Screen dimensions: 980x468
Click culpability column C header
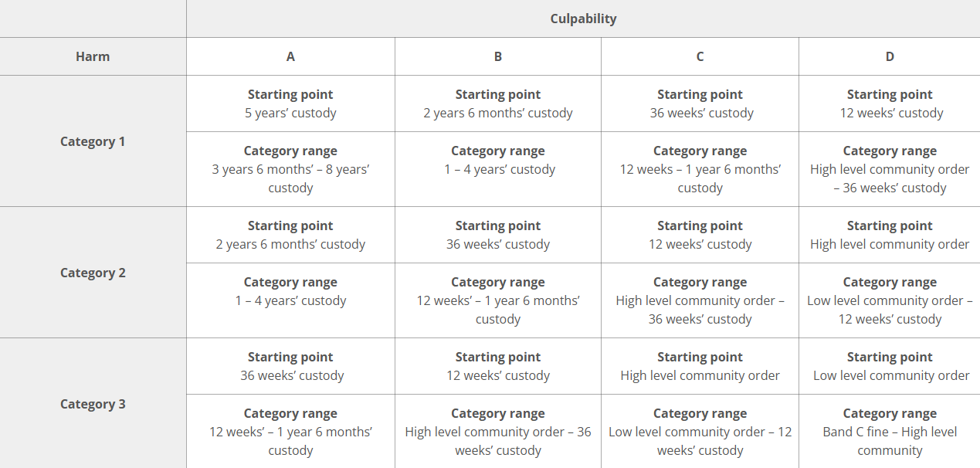point(700,56)
